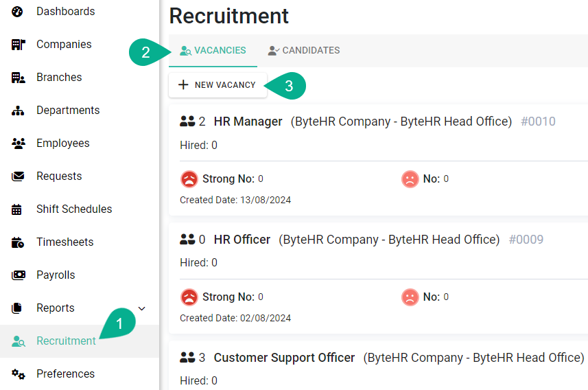This screenshot has width=588, height=390.
Task: Click the Requests envelope icon
Action: point(18,176)
